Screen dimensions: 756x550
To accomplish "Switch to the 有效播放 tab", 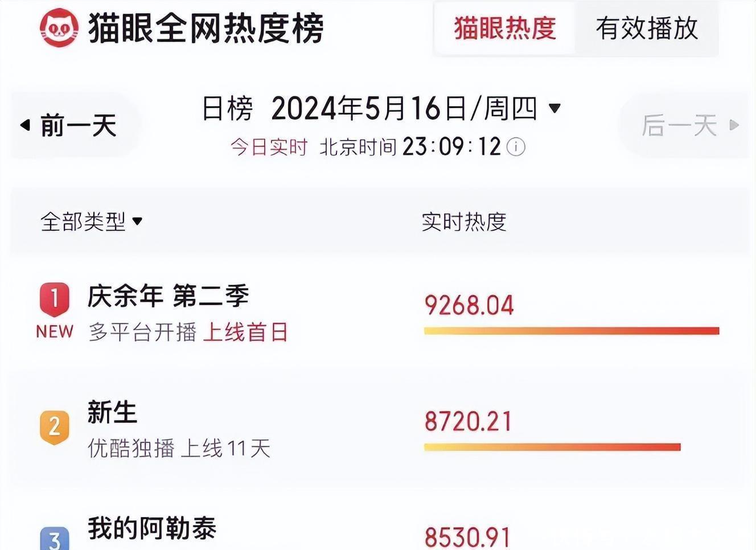I will click(x=647, y=28).
